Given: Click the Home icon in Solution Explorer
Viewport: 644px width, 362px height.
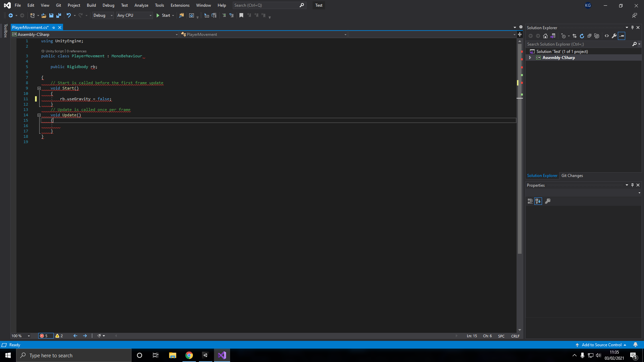Looking at the screenshot, I should [545, 36].
